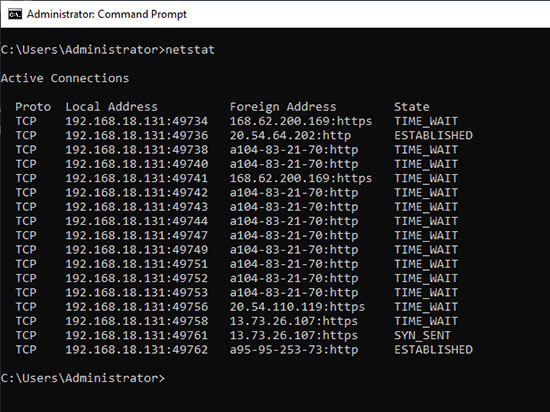Click the Command Prompt title bar icon
Screen dimensions: 550x412
(15, 14)
